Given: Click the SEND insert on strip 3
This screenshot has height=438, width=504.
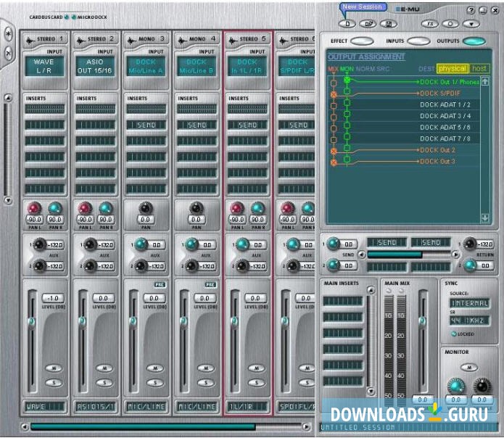Looking at the screenshot, I should [x=146, y=125].
